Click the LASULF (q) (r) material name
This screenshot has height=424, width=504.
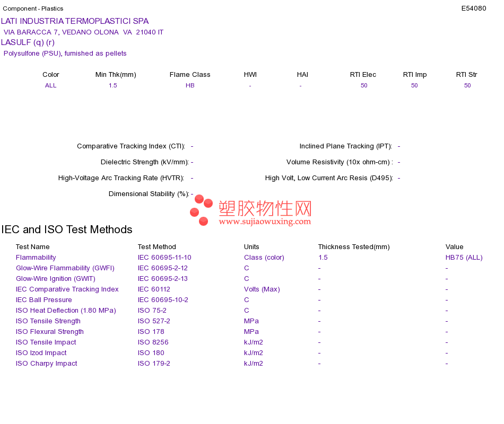(28, 42)
